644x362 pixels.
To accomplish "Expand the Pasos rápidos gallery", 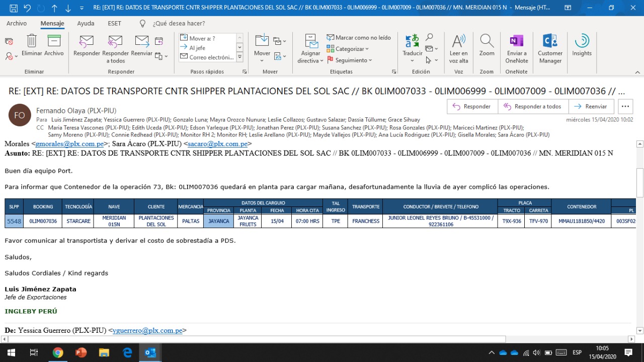I will coord(239,57).
